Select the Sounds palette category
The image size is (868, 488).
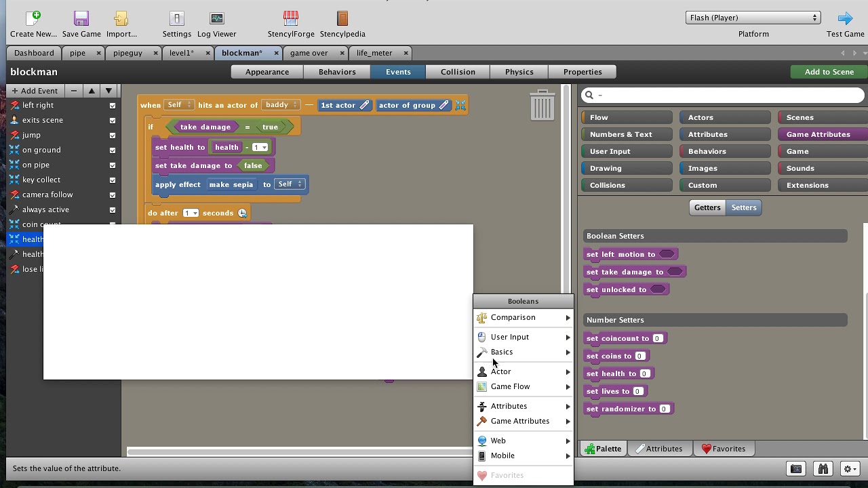point(823,168)
